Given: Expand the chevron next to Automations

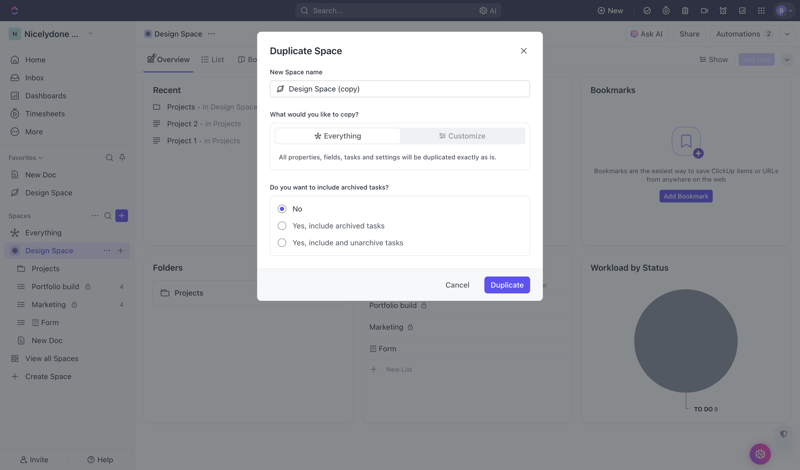Looking at the screenshot, I should [x=787, y=34].
